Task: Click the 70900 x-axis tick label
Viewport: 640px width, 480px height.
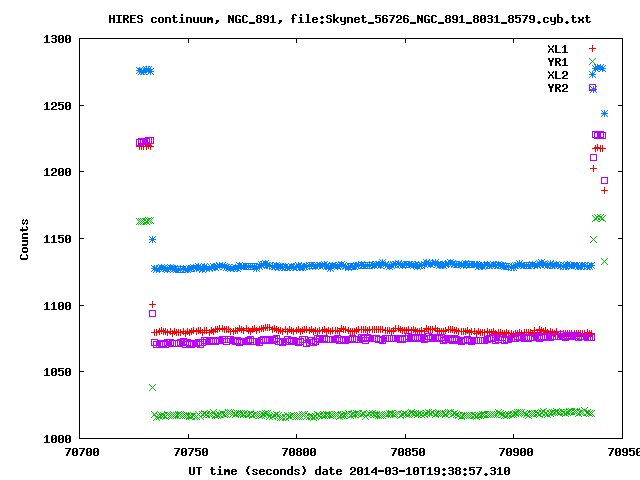Action: [516, 452]
